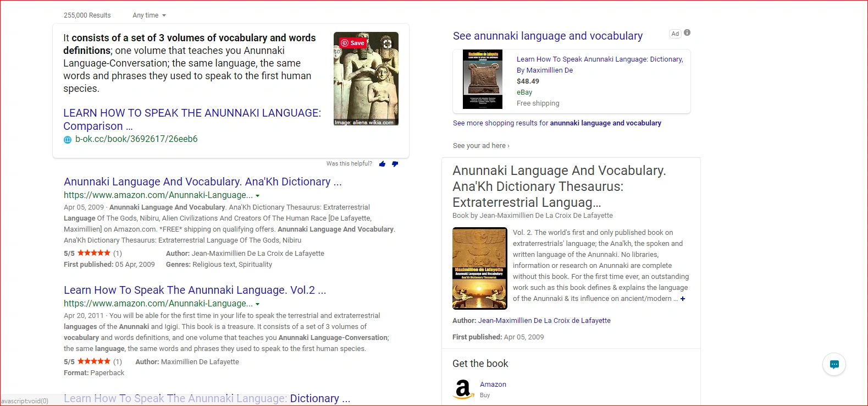The width and height of the screenshot is (868, 406).
Task: Click the Book by Jean-Maximillien subtitle
Action: (533, 216)
